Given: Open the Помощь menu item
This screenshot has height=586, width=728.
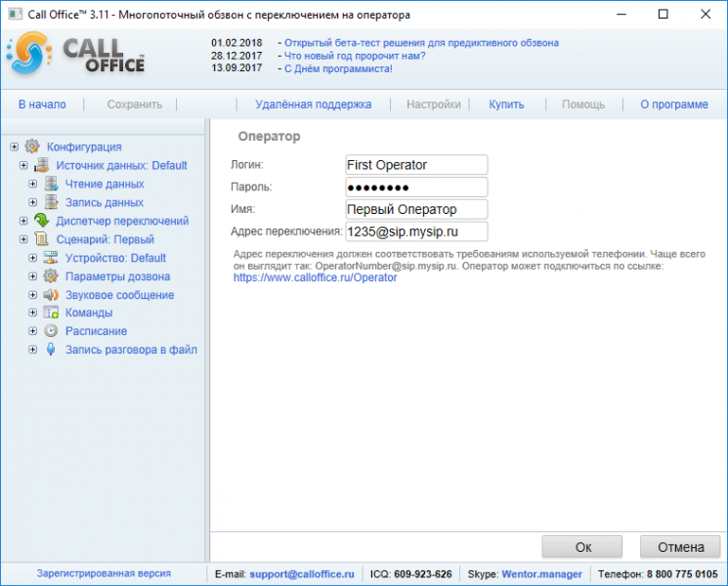Looking at the screenshot, I should pos(583,105).
